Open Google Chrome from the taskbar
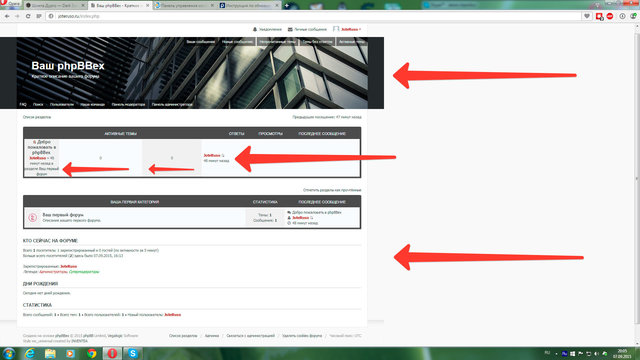 tap(92, 353)
